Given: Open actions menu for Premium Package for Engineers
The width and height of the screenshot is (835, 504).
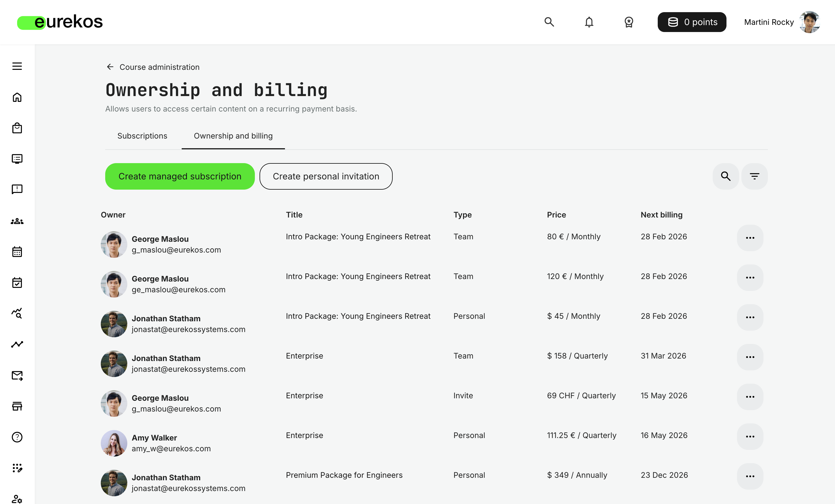Looking at the screenshot, I should point(750,477).
